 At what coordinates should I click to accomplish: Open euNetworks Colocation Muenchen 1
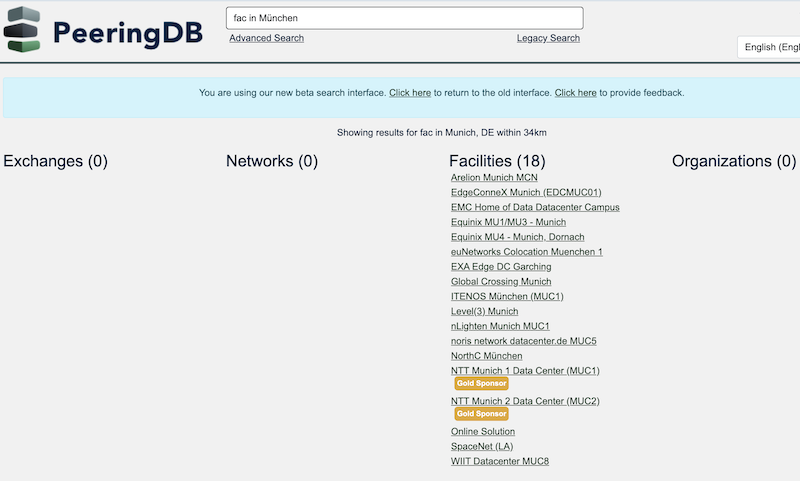coord(527,251)
